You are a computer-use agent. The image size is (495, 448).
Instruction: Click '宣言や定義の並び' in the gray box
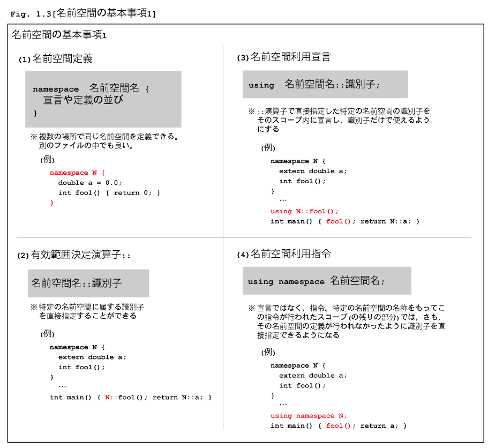[x=83, y=100]
